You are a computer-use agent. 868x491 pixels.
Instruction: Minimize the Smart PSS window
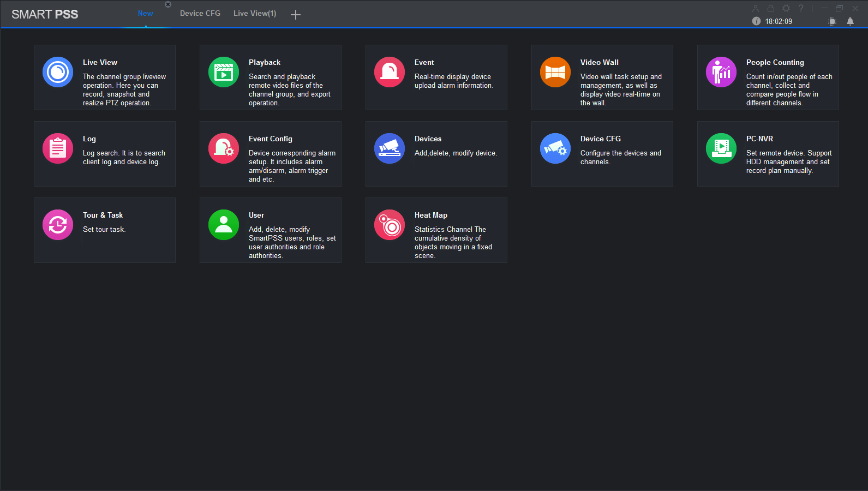(x=824, y=8)
